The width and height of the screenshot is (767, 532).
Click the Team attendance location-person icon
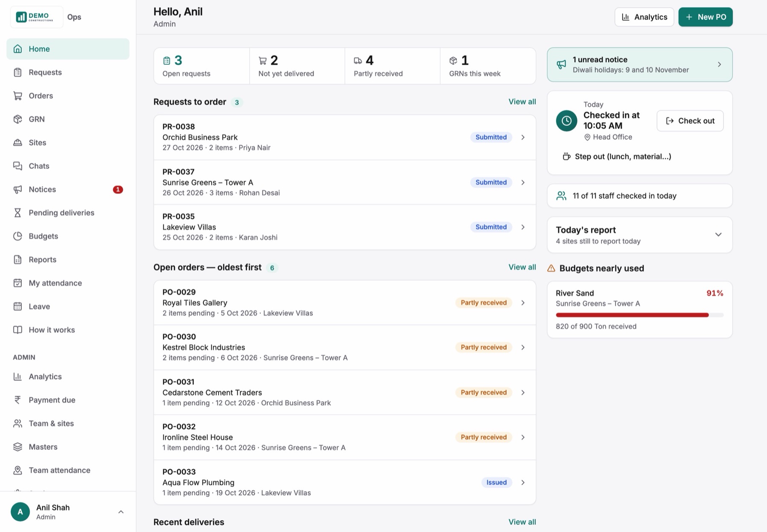pyautogui.click(x=17, y=470)
